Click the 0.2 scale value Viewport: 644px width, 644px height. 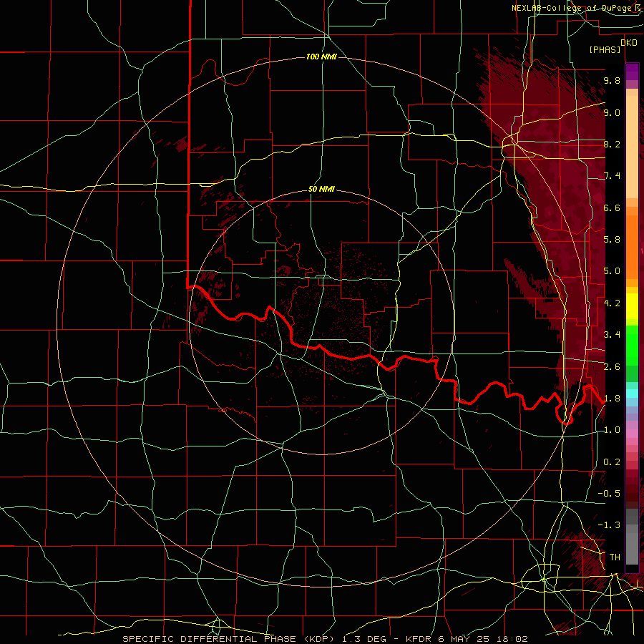(612, 462)
